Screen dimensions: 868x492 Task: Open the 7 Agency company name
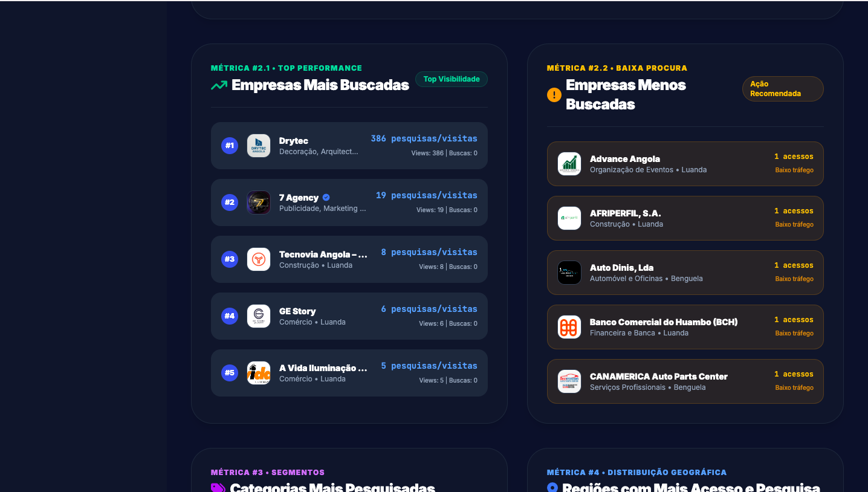point(299,198)
